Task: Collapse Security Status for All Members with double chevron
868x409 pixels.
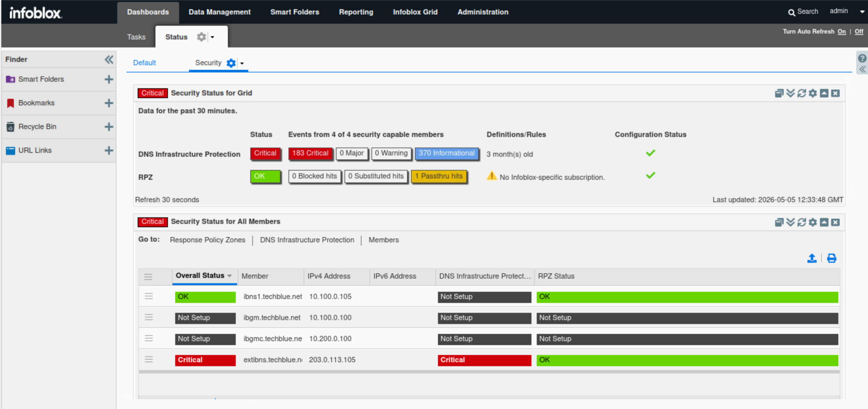Action: click(x=790, y=222)
